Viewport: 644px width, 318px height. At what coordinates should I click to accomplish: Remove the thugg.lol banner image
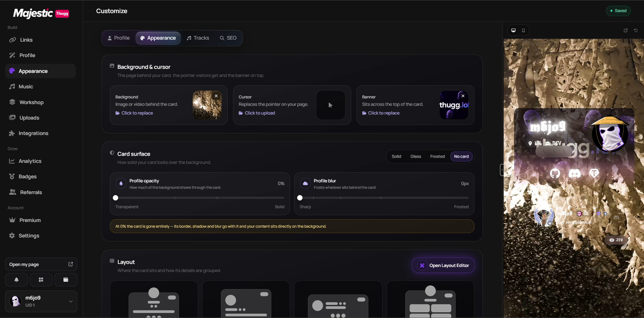pos(463,96)
